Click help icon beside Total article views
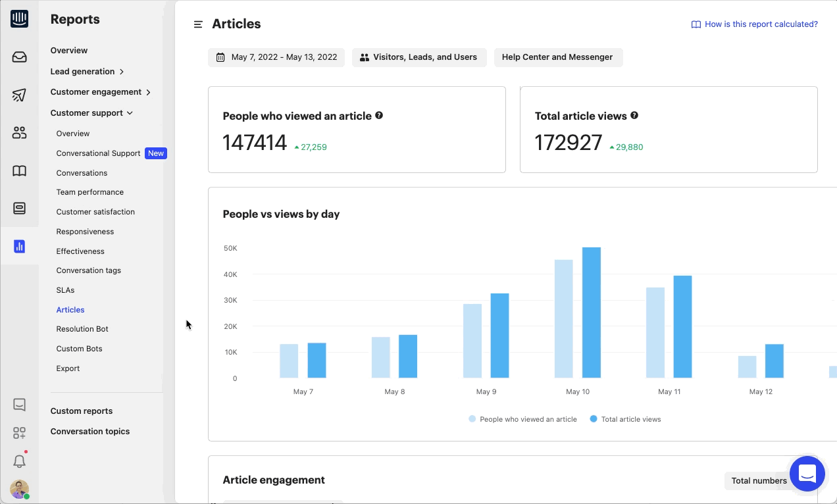This screenshot has height=504, width=837. pyautogui.click(x=634, y=115)
